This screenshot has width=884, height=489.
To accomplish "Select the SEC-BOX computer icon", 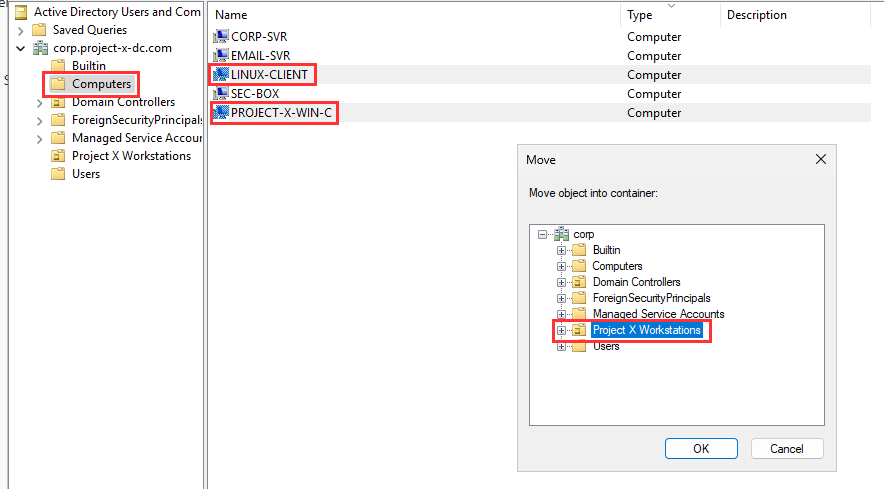I will [x=221, y=94].
